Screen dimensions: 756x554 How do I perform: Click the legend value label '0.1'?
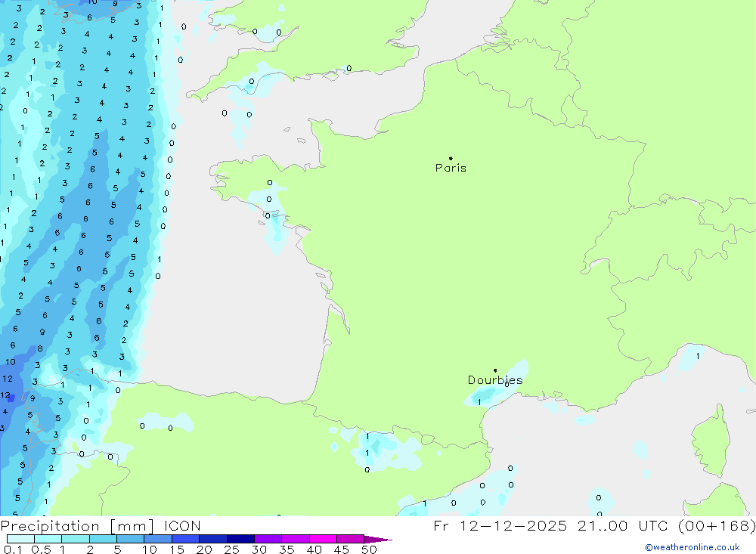click(13, 549)
